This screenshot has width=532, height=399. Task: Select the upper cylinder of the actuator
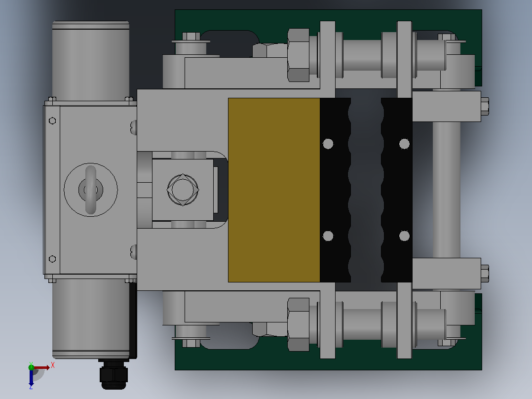point(91,61)
